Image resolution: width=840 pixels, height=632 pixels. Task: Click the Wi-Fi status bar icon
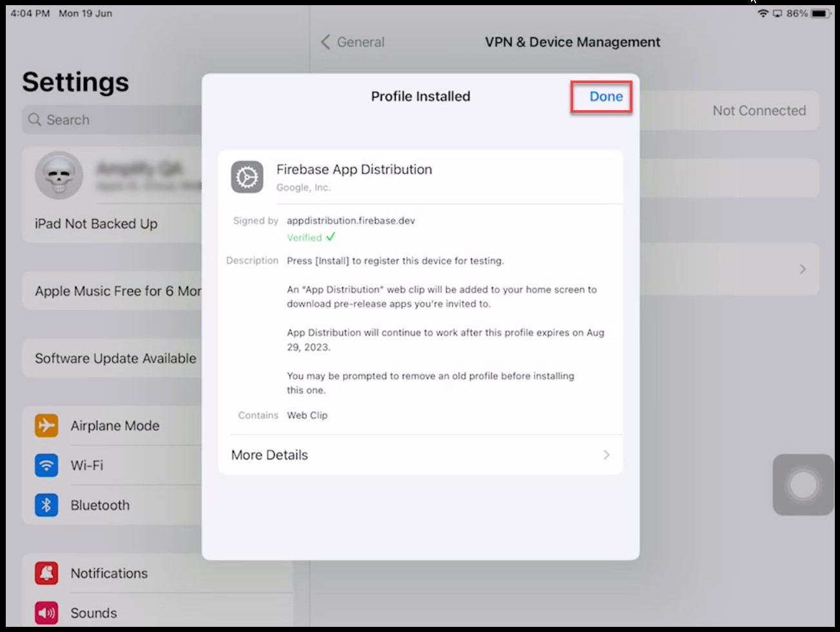tap(763, 14)
